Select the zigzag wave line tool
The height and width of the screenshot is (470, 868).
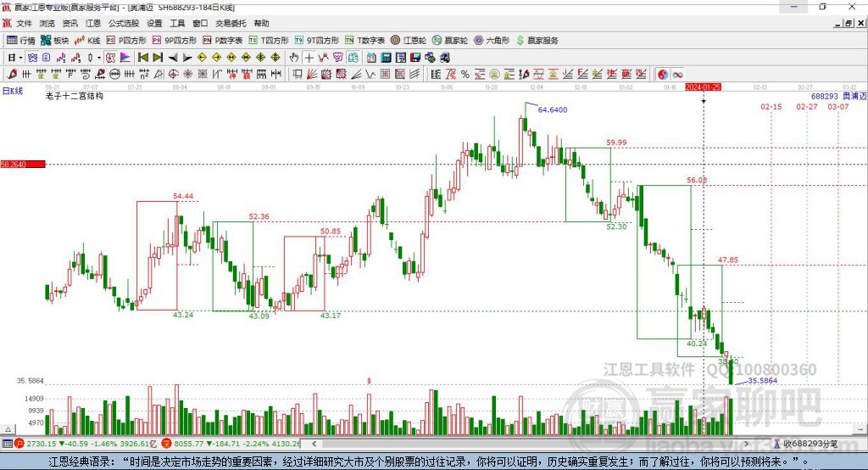370,75
